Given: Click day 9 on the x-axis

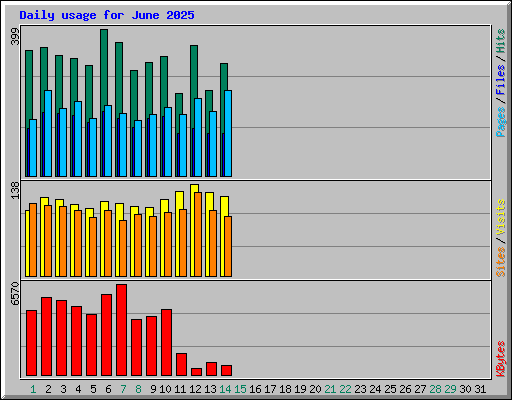Looking at the screenshot, I should pos(153,389).
